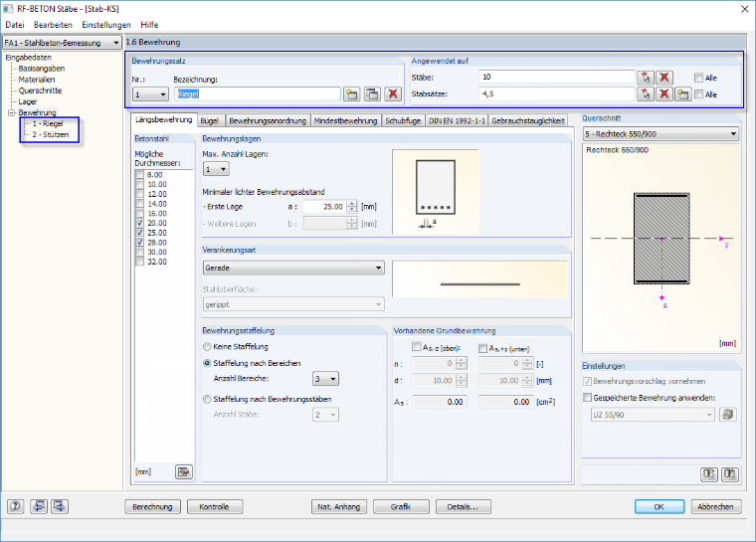Pick members graphically icon in Stäbe row

click(646, 78)
